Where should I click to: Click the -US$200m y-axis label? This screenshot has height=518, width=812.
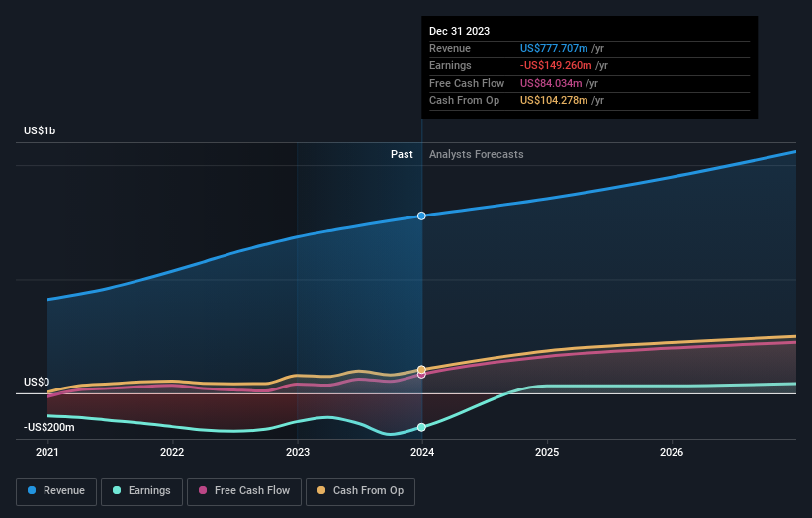[x=49, y=427]
